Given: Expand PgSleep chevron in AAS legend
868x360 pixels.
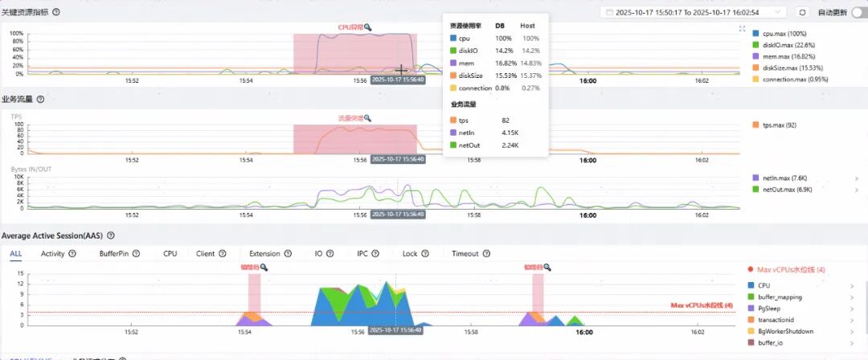Looking at the screenshot, I should pos(851,309).
